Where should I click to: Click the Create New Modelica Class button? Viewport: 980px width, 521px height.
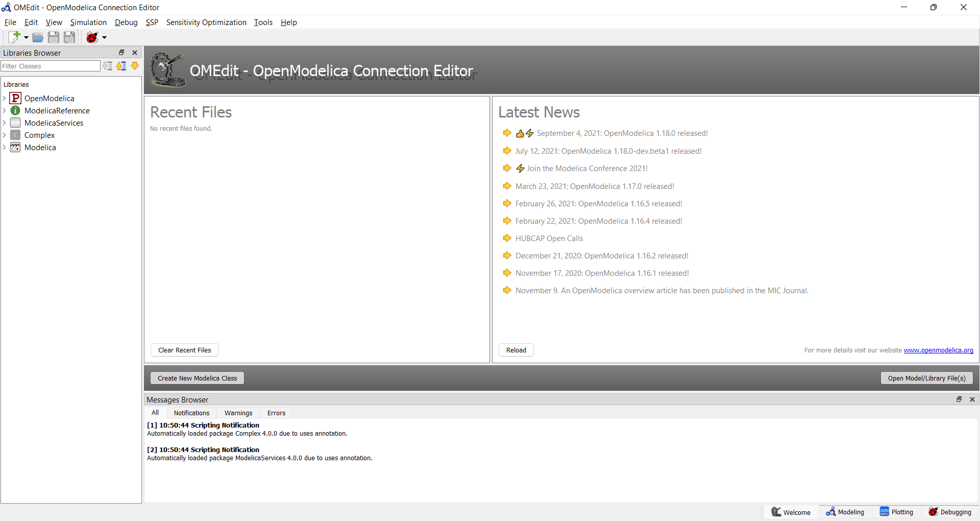(x=197, y=378)
